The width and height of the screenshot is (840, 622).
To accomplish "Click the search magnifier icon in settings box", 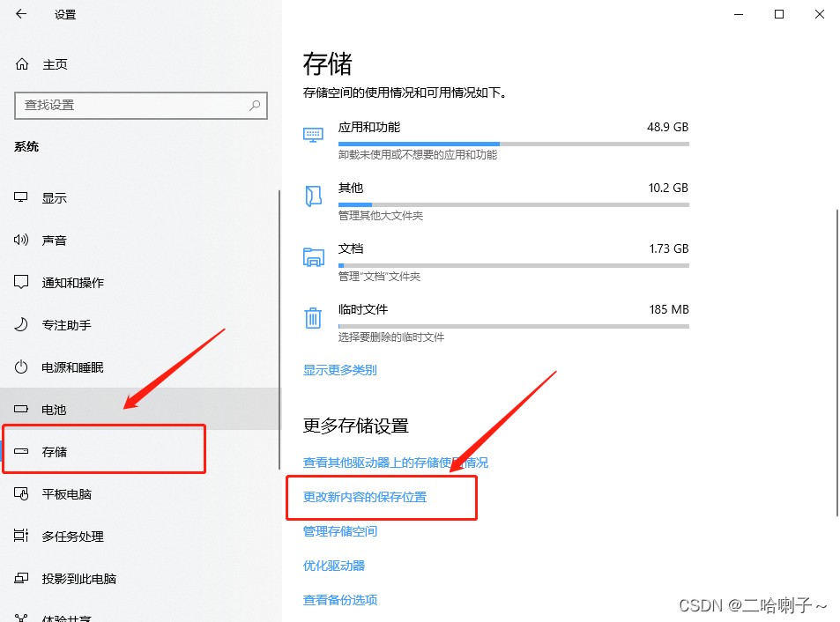I will (x=255, y=105).
